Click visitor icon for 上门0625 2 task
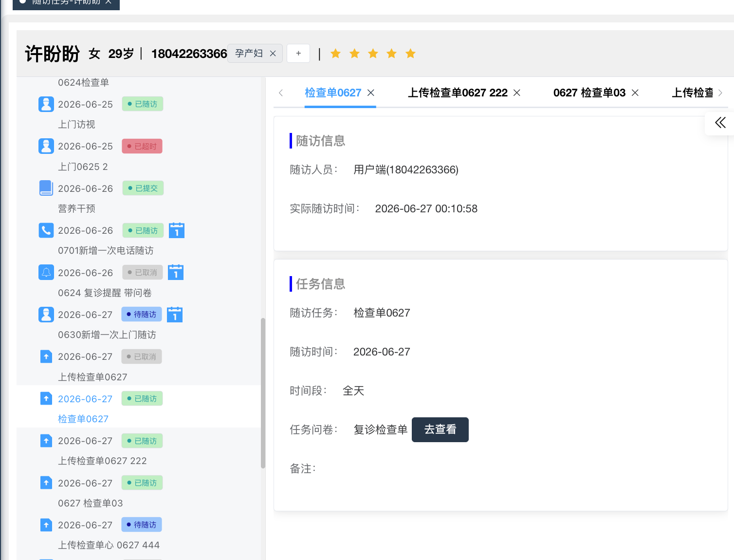The width and height of the screenshot is (734, 560). pos(46,146)
